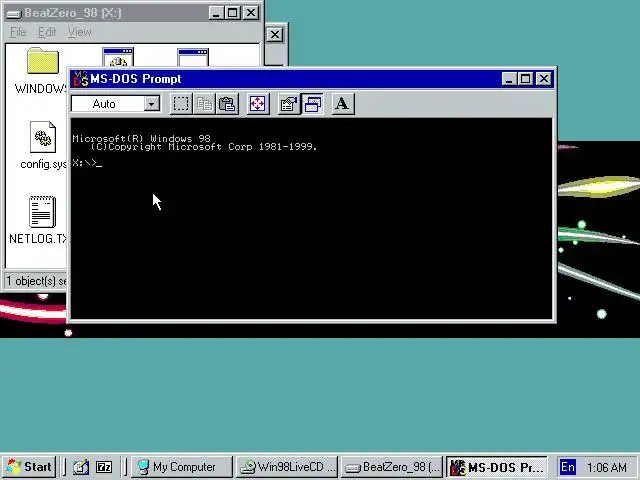Minimize the BeatZero_98 window
The width and height of the screenshot is (640, 480).
(216, 13)
